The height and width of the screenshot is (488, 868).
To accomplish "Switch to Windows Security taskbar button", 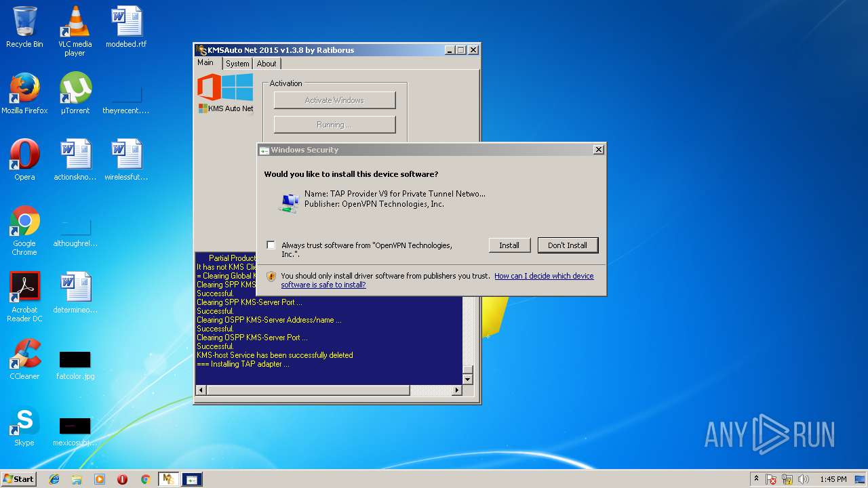I will (191, 479).
